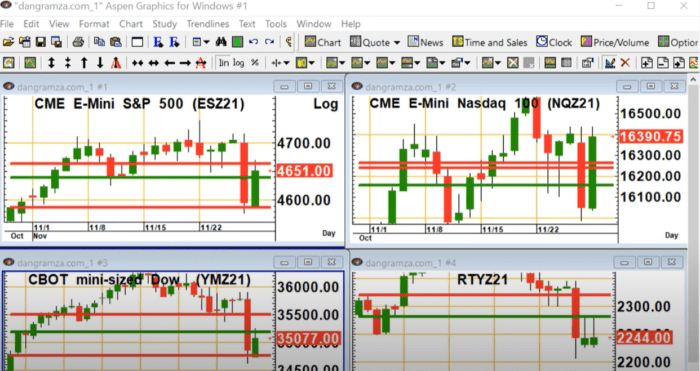The height and width of the screenshot is (371, 700).
Task: Click the printer icon
Action: point(78,42)
